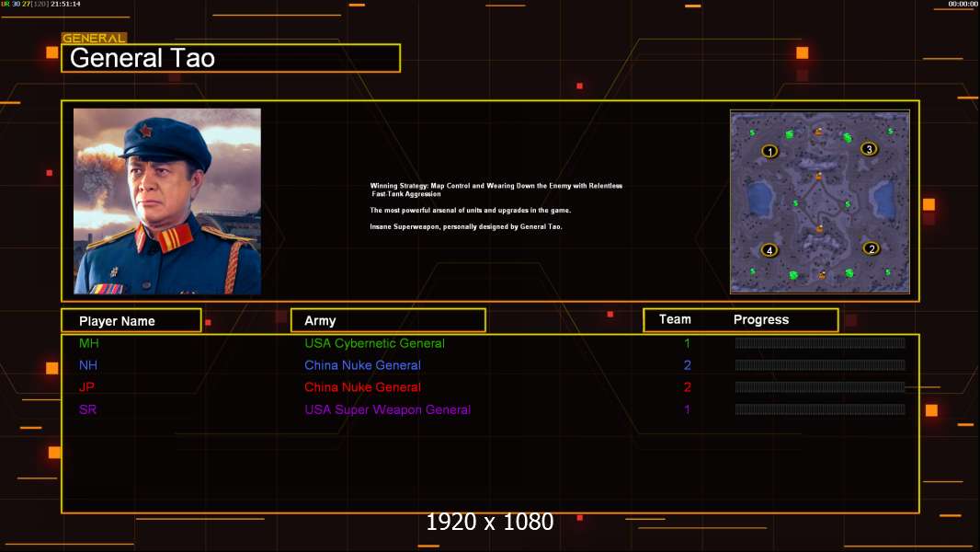The height and width of the screenshot is (552, 980).
Task: Click the Insane Superweapon description line
Action: tap(465, 226)
